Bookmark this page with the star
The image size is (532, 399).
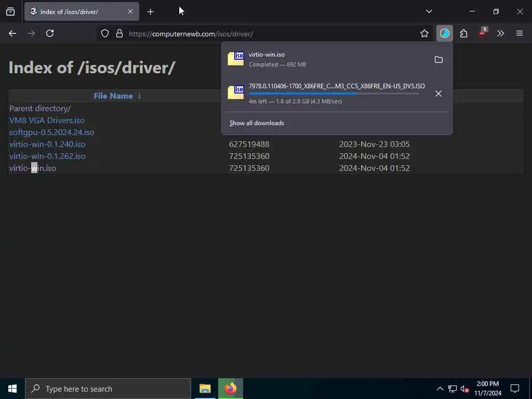[424, 33]
